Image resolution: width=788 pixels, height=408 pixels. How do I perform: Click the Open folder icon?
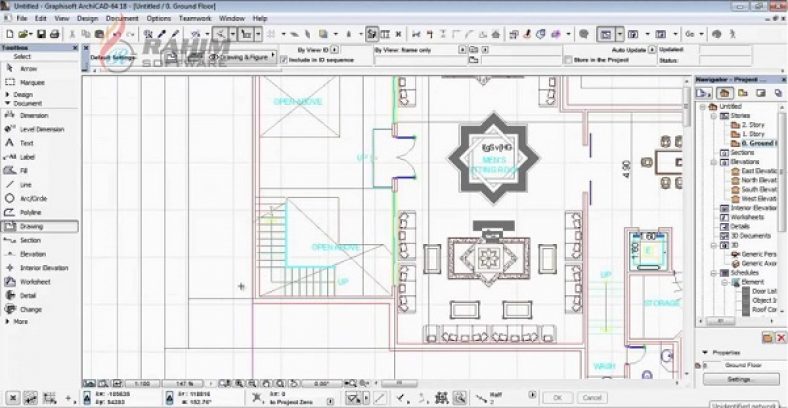click(x=23, y=34)
